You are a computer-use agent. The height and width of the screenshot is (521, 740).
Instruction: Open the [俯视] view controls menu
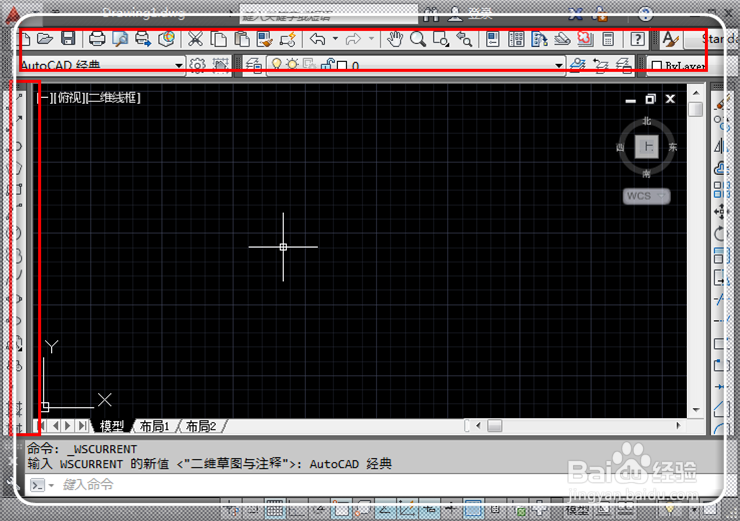(69, 98)
